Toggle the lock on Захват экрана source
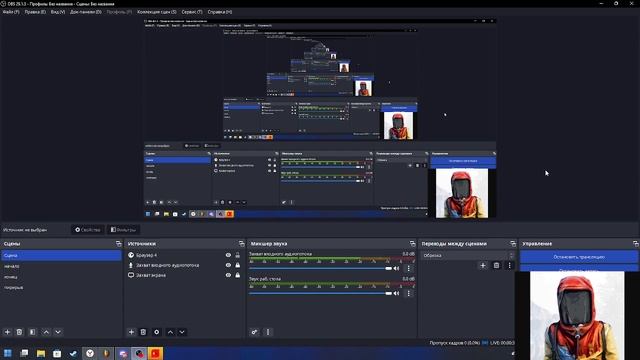Screen dimensions: 640x360 coord(238,275)
